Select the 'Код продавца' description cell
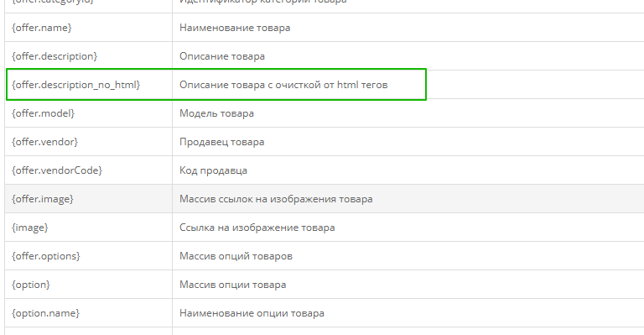Viewport: 644px width, 335px height. coord(408,170)
